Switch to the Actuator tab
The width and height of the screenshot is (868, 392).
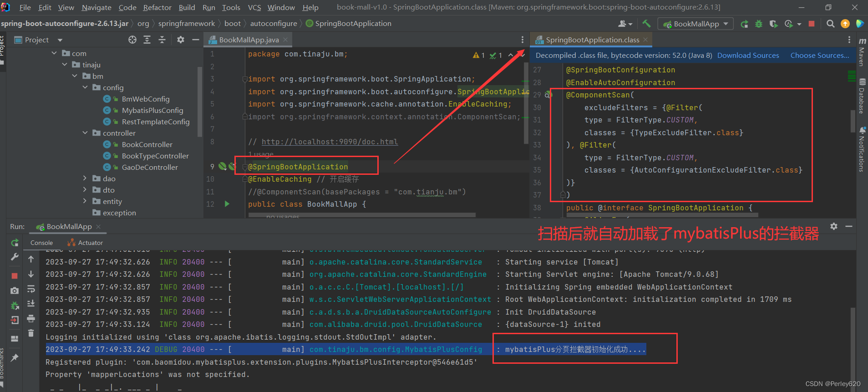[85, 243]
